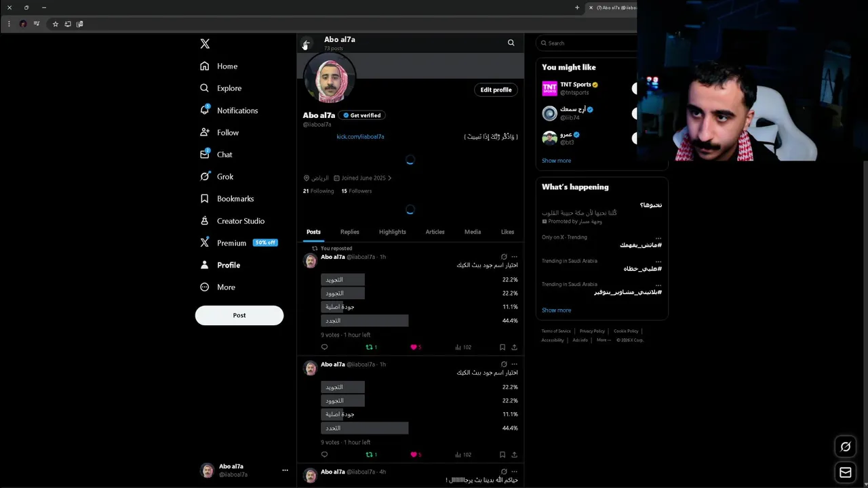Reply to the reposted poll post
Image resolution: width=868 pixels, height=488 pixels.
[324, 347]
